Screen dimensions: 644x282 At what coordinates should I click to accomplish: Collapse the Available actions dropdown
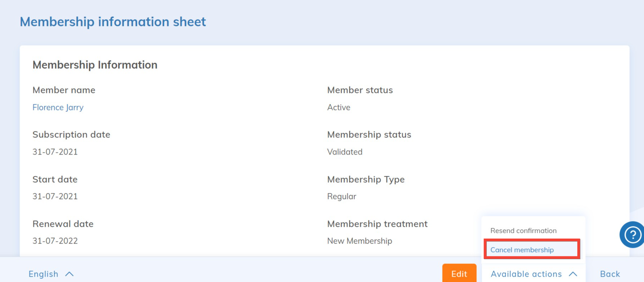526,274
